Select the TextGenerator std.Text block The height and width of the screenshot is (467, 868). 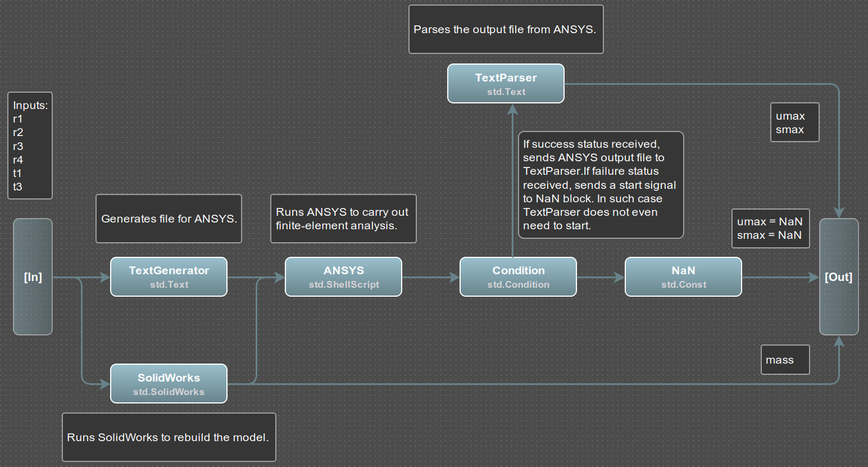point(169,276)
